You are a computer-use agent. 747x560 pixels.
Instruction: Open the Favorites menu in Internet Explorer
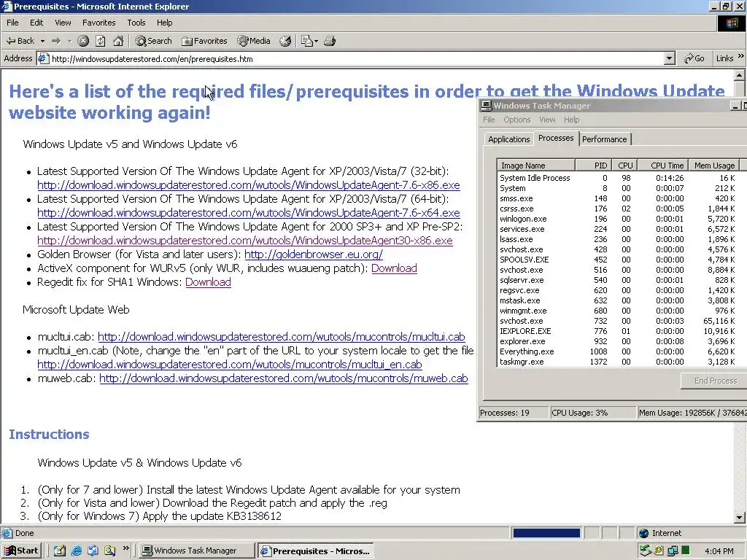coord(98,23)
